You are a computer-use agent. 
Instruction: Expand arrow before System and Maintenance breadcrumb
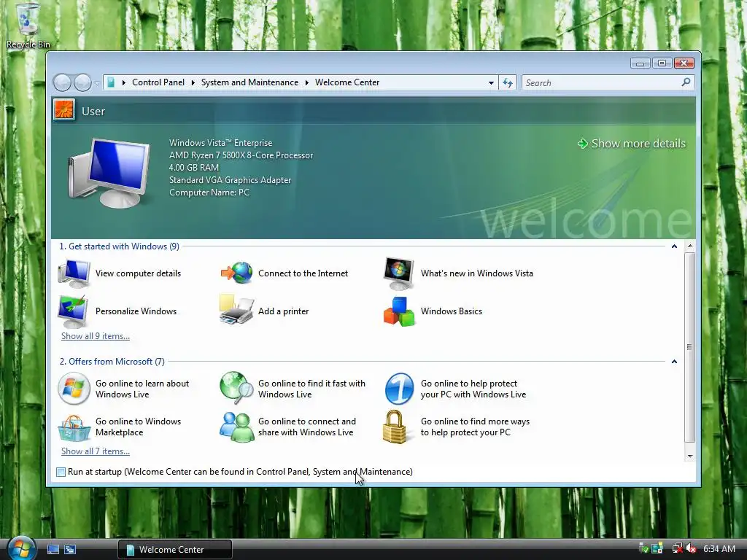pos(193,82)
